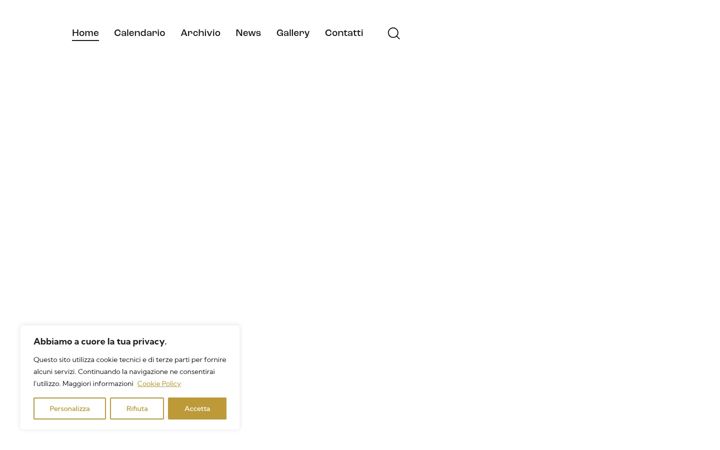
Task: Open the Gallery menu item
Action: (x=293, y=33)
